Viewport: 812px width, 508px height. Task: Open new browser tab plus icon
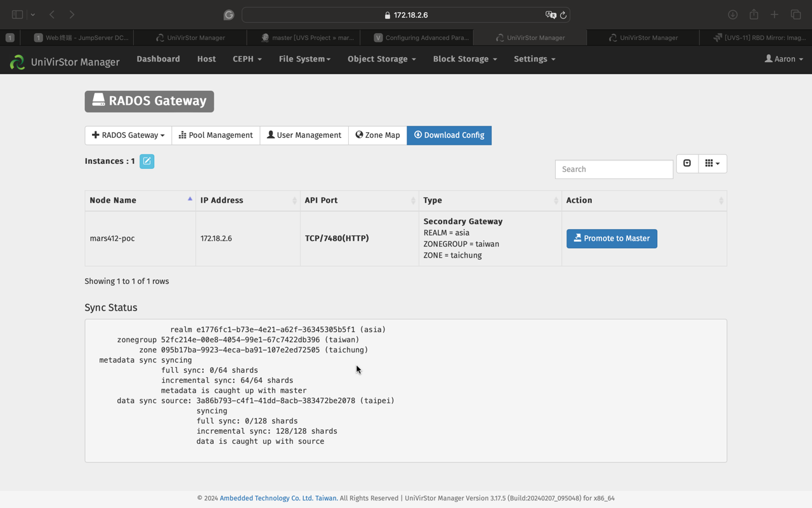(x=775, y=15)
